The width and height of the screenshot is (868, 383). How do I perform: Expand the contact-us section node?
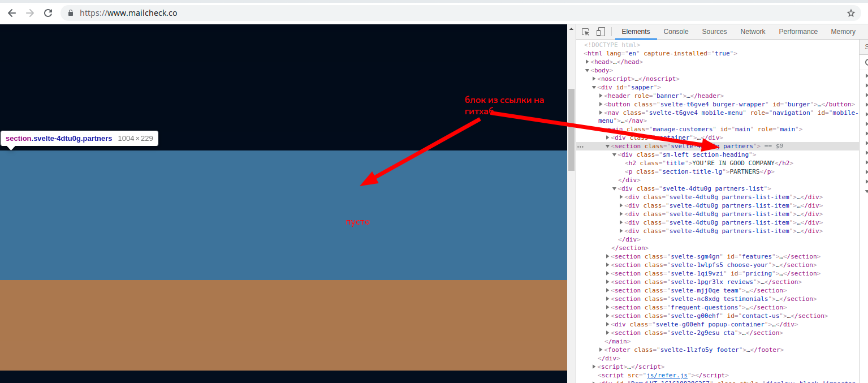[608, 316]
